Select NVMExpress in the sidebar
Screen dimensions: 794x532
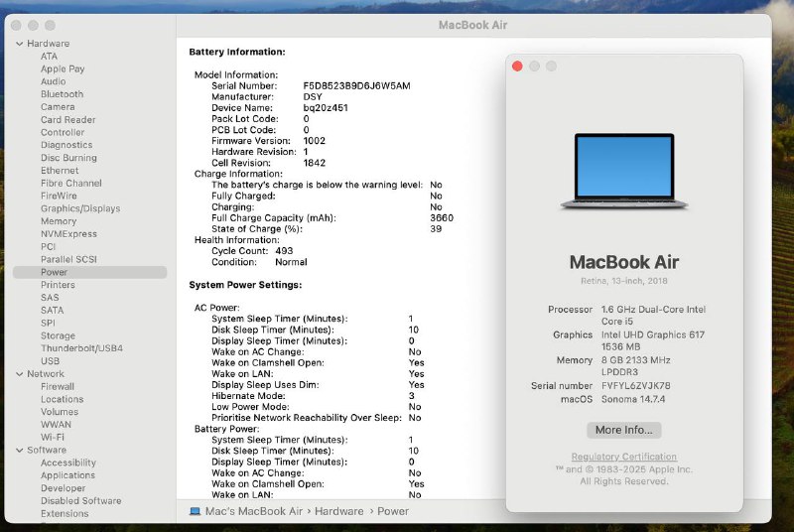pyautogui.click(x=68, y=234)
